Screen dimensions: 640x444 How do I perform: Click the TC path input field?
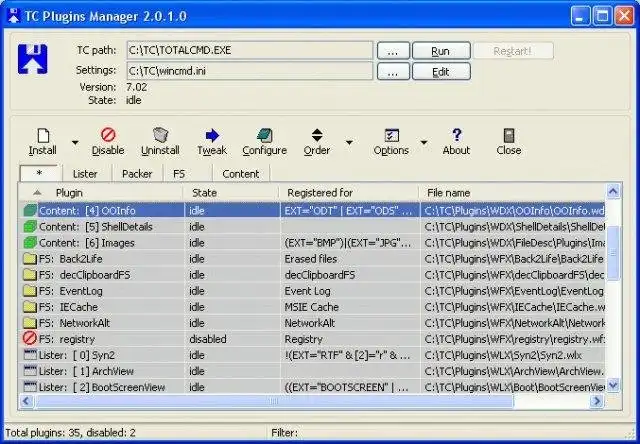coord(250,50)
